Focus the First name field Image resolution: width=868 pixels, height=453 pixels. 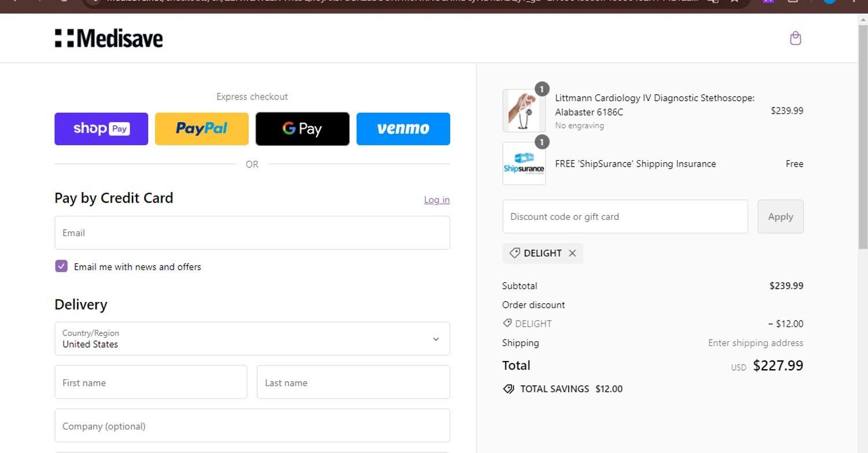[150, 382]
